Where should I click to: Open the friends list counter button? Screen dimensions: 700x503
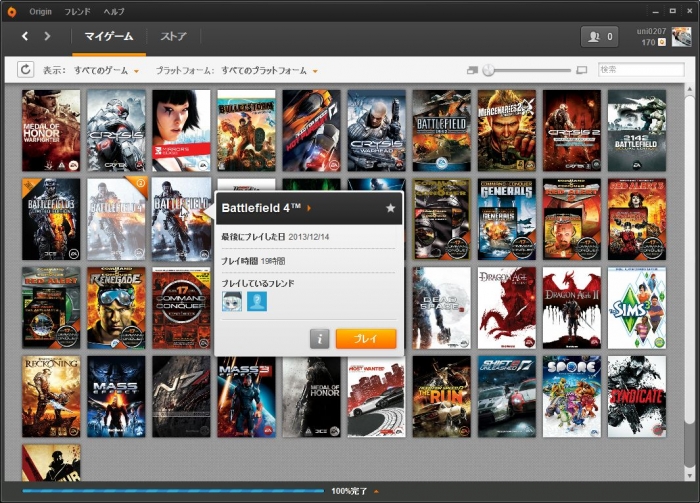pos(599,37)
